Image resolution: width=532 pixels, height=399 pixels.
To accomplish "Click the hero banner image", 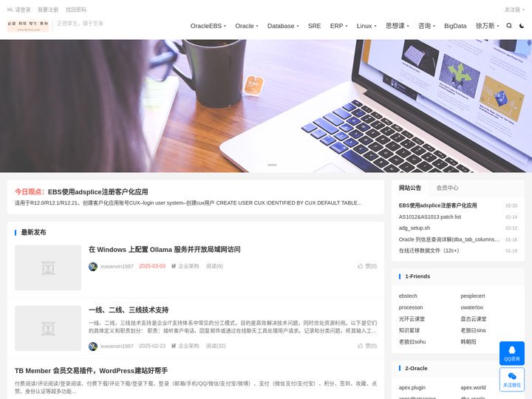I will click(x=266, y=106).
